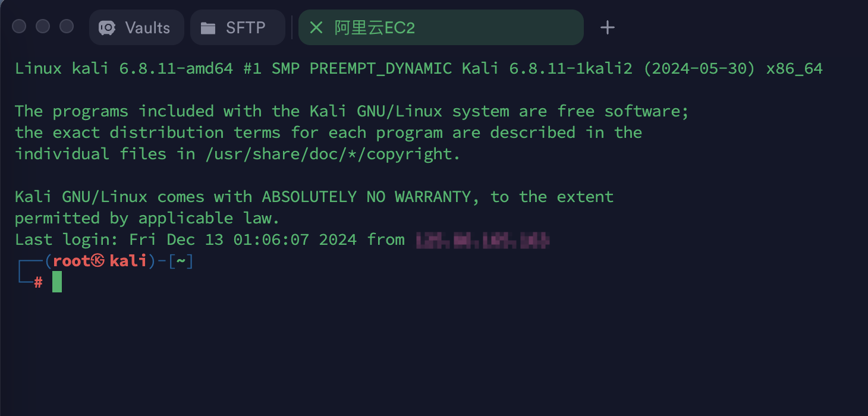Click the PREEMPT_DYNAMIC text in kernel line

(x=381, y=69)
